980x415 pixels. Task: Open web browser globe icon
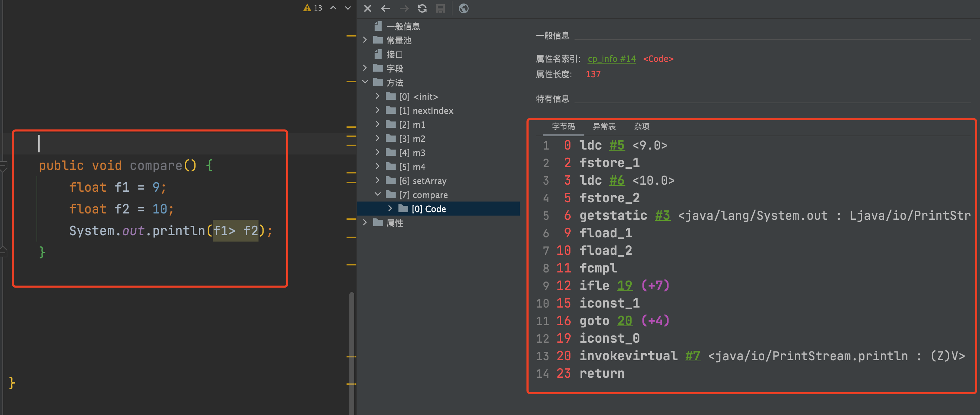(463, 8)
